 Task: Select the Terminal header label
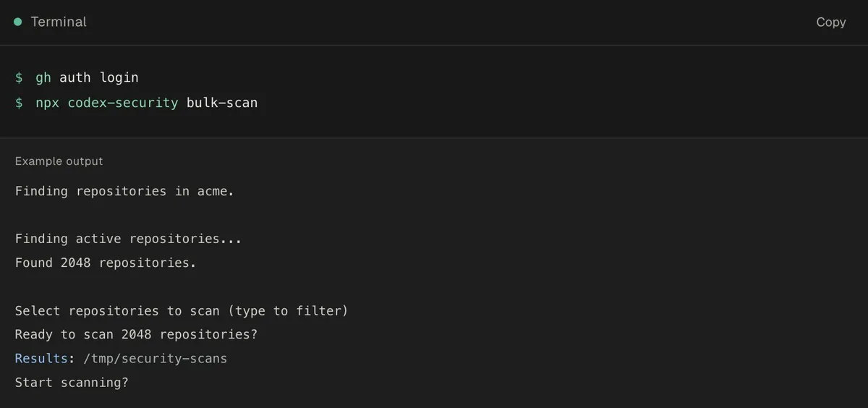[x=59, y=22]
